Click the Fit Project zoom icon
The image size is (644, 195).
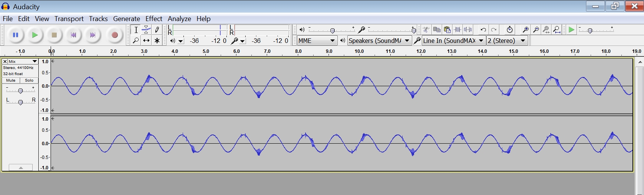pyautogui.click(x=556, y=30)
